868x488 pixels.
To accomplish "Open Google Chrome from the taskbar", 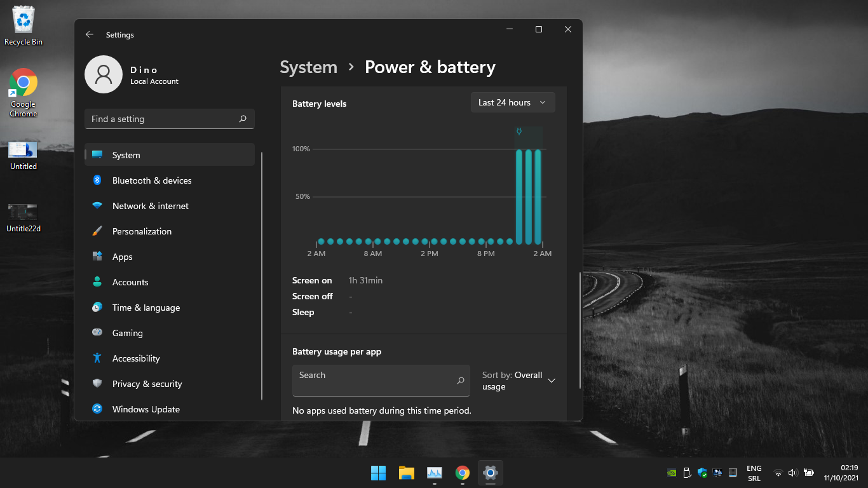I will (462, 473).
